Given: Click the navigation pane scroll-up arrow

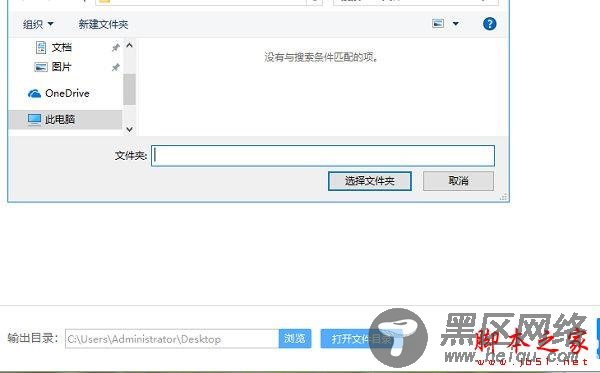Looking at the screenshot, I should click(x=129, y=46).
